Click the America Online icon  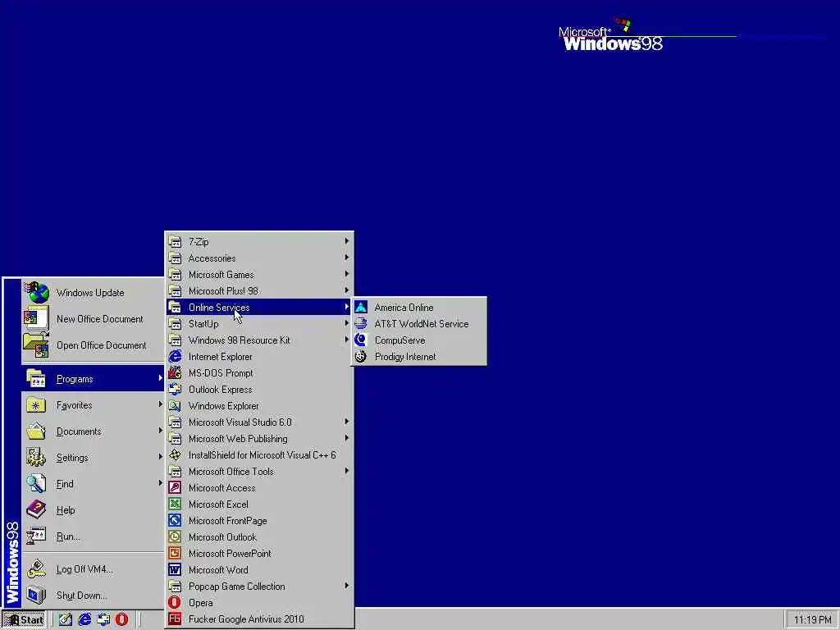[361, 307]
